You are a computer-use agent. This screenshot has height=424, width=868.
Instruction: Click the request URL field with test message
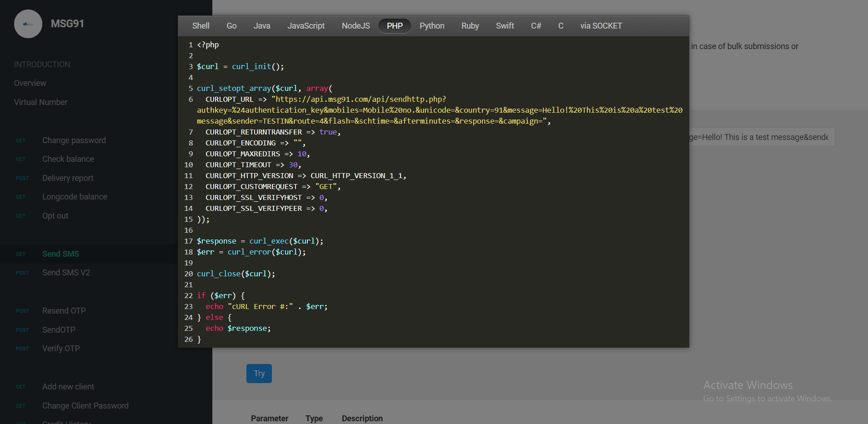[x=762, y=137]
